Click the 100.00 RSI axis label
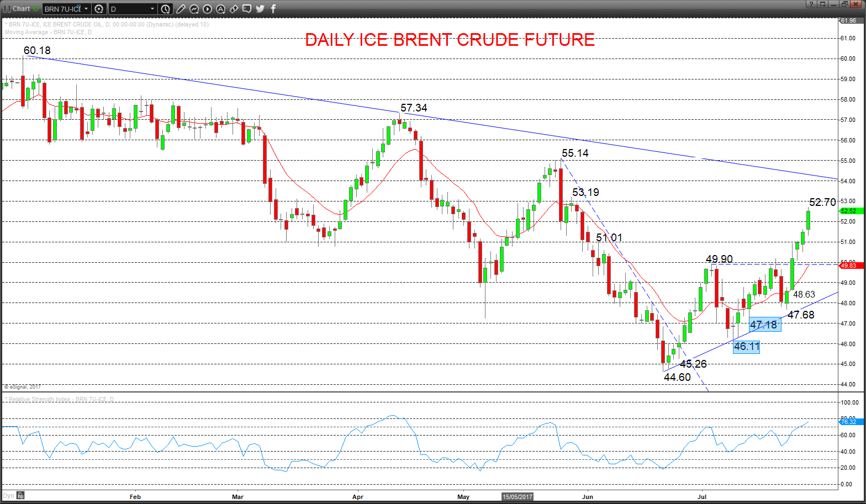This screenshot has height=504, width=866. tap(849, 402)
